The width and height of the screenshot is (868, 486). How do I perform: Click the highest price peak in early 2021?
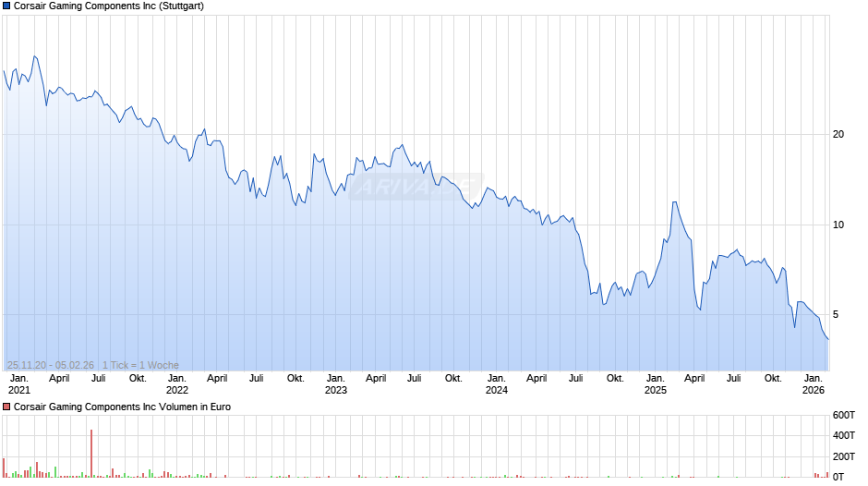pos(35,56)
